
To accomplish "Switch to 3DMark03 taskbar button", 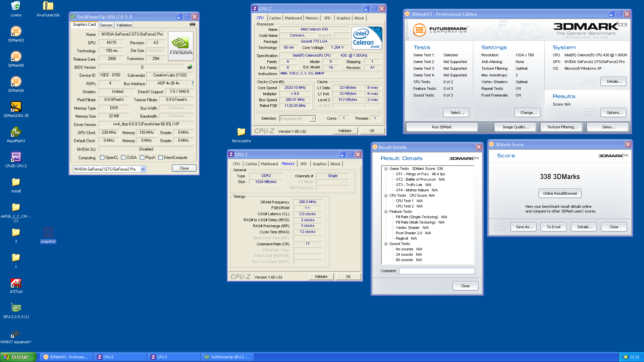I will 66,357.
